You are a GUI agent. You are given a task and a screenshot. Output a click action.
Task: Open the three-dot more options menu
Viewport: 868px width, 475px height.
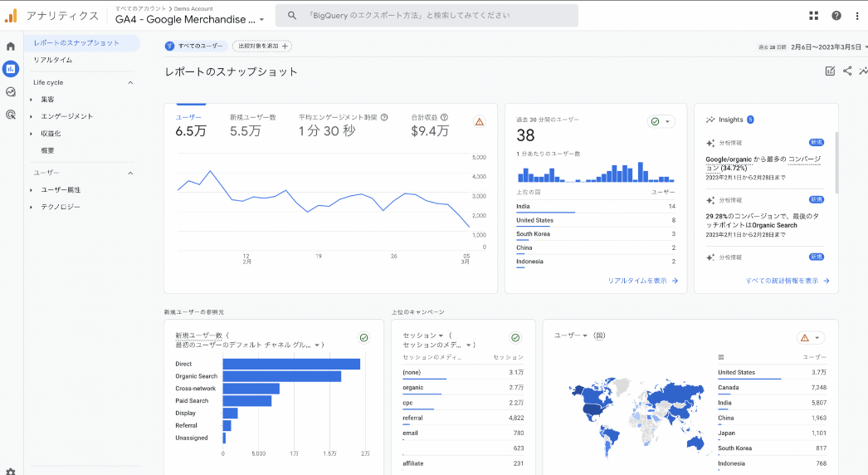click(857, 16)
